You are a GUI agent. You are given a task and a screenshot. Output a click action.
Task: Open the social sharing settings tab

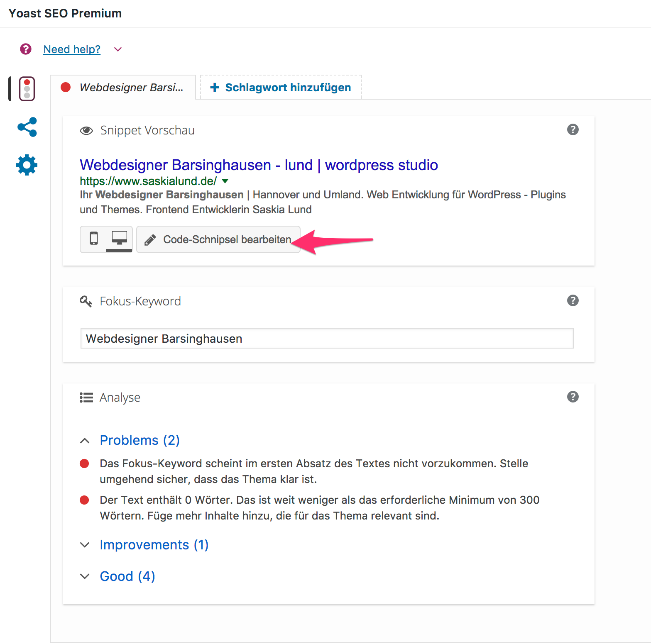[x=27, y=127]
